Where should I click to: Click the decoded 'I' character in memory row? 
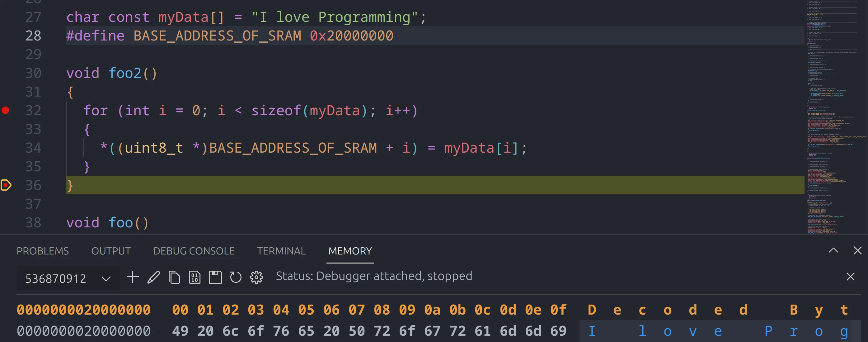point(592,331)
